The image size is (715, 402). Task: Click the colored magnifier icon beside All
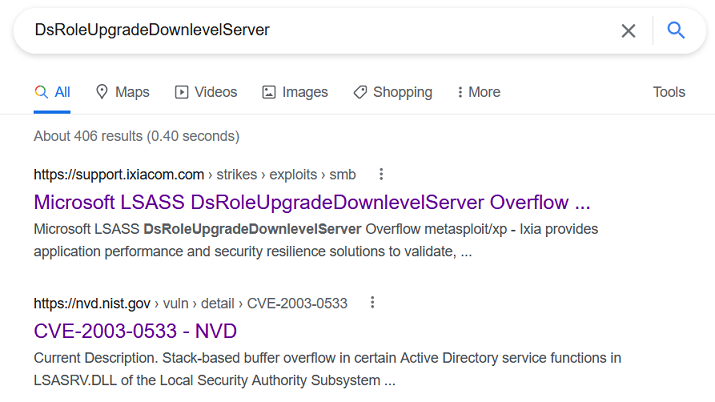point(41,92)
